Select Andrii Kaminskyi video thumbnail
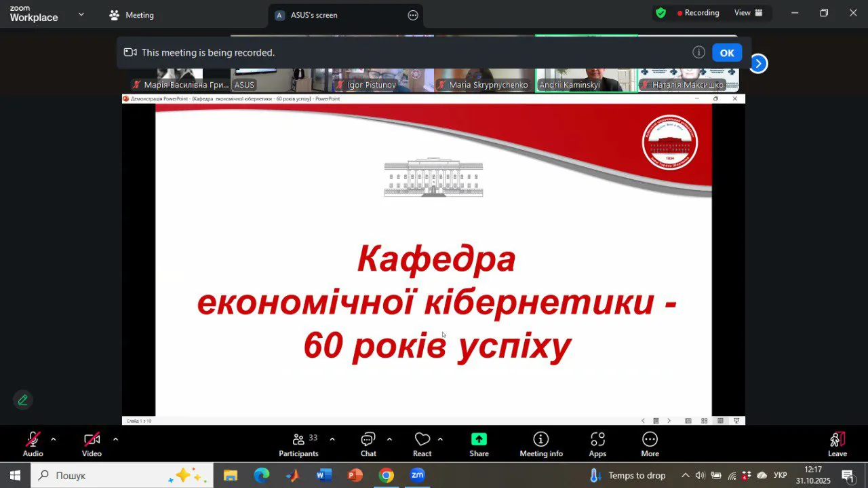The height and width of the screenshot is (488, 868). point(586,79)
